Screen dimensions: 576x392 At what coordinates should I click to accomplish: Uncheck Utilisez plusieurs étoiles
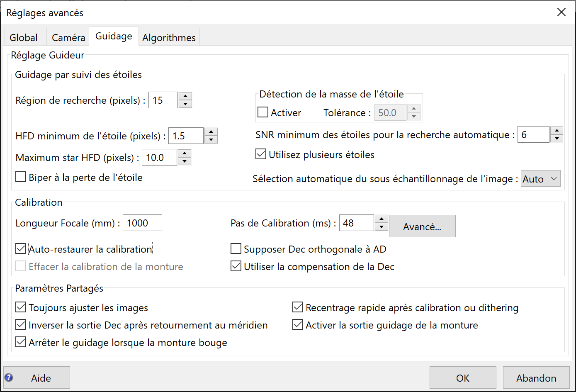tap(261, 155)
